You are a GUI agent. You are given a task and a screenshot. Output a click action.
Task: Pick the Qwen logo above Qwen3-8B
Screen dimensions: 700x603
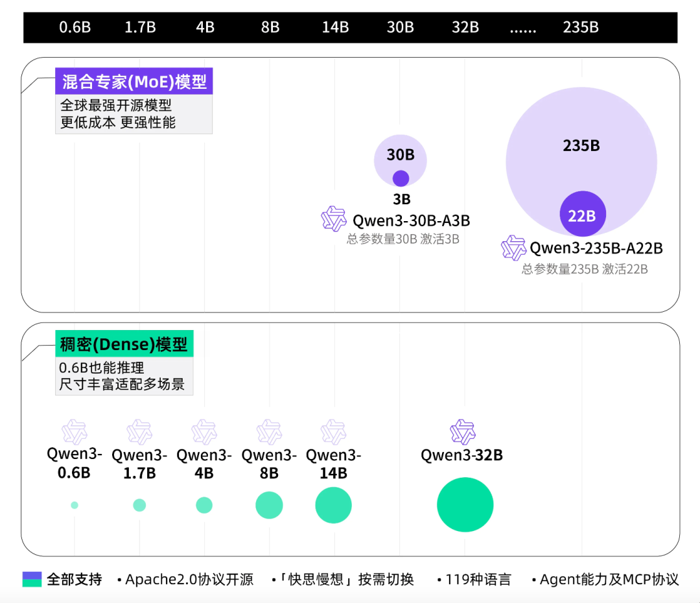[x=269, y=432]
